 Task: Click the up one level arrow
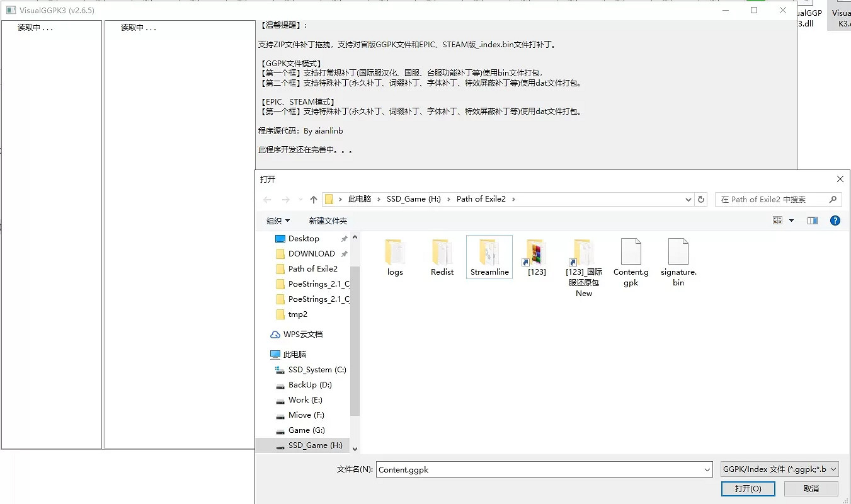313,198
